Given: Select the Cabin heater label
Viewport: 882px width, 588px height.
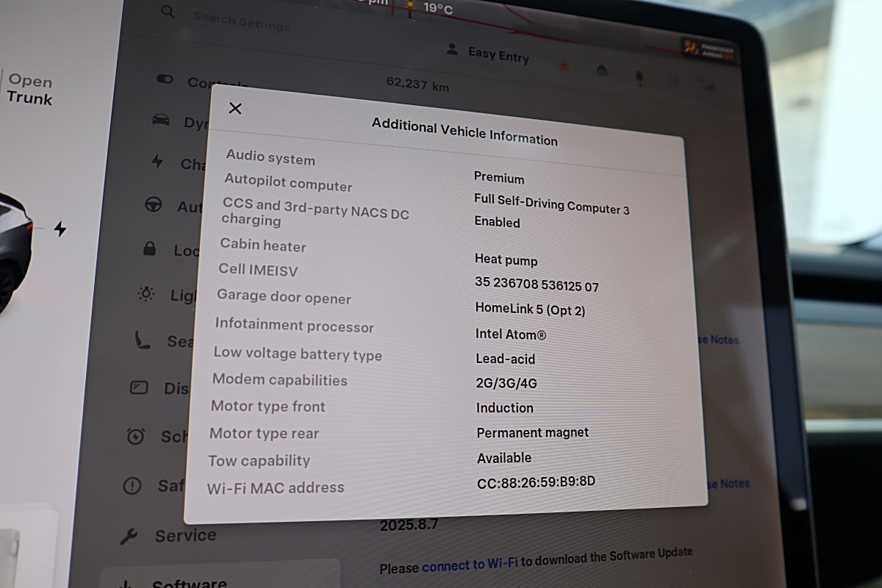Looking at the screenshot, I should point(263,245).
